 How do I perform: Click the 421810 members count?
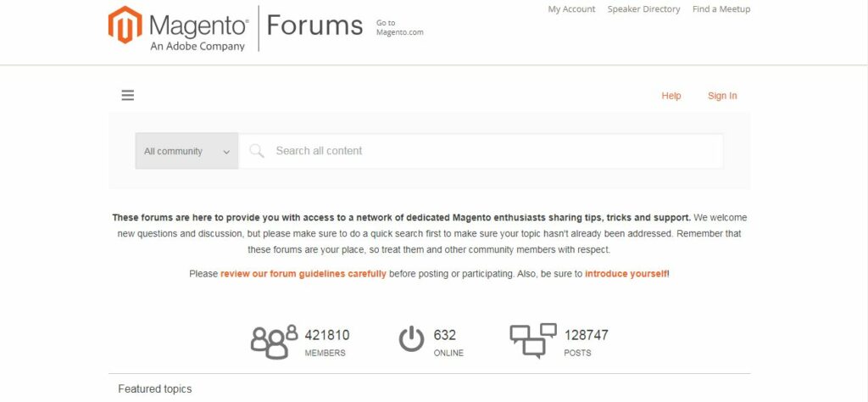[327, 335]
